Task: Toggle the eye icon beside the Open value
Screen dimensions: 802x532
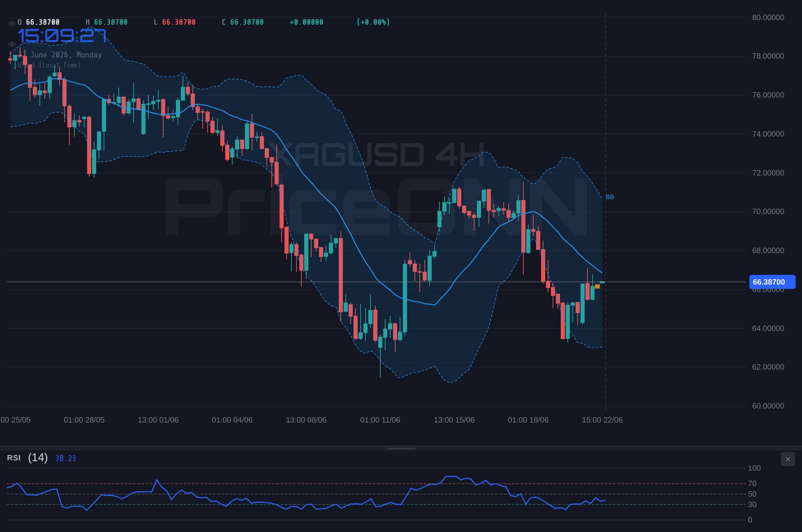Action: [12, 24]
